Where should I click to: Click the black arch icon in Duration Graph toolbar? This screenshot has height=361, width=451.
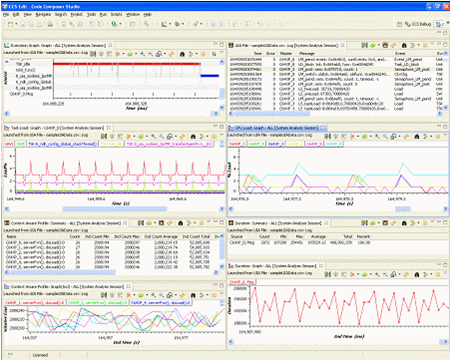pyautogui.click(x=417, y=274)
